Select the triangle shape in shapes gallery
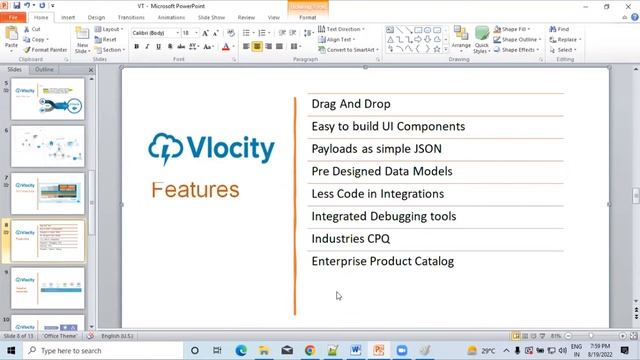Viewport: 640px width, 360px height. (390, 40)
